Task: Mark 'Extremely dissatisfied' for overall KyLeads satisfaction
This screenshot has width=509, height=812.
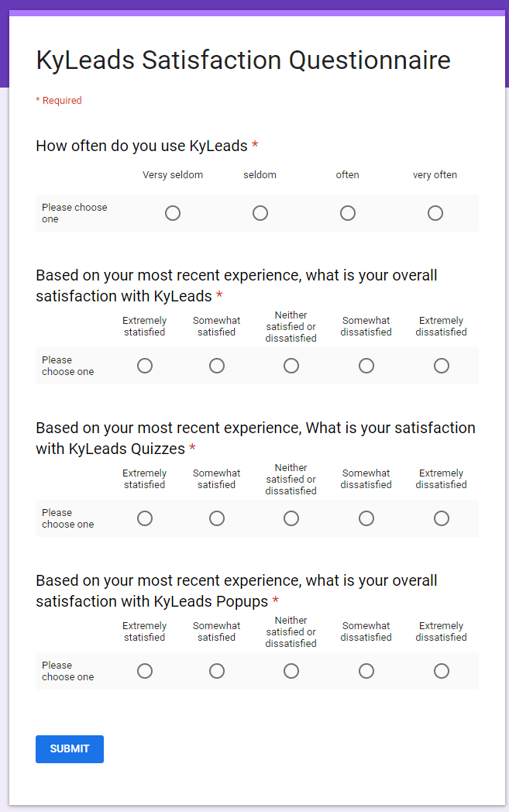Action: 442,366
